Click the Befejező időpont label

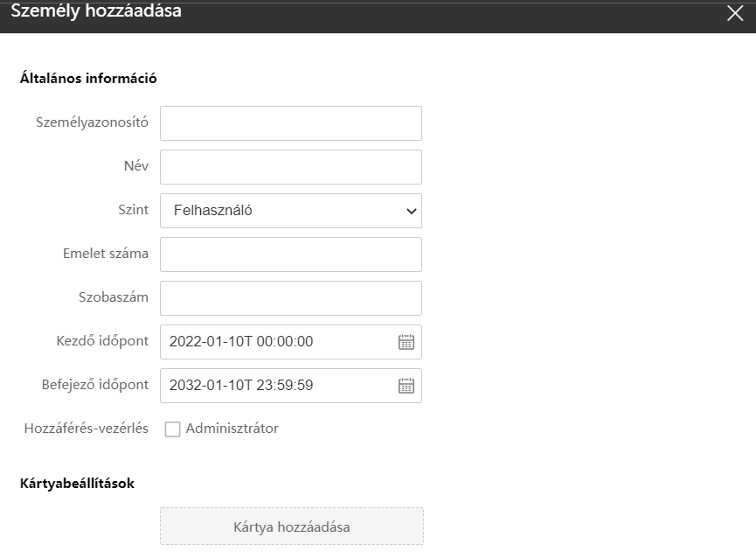[95, 385]
